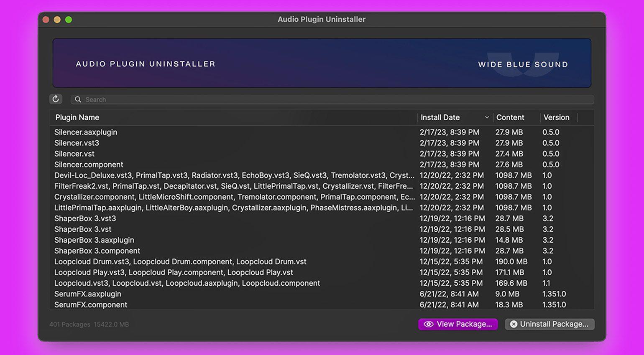This screenshot has height=355, width=644.
Task: Click the green maximize window button
Action: [69, 20]
